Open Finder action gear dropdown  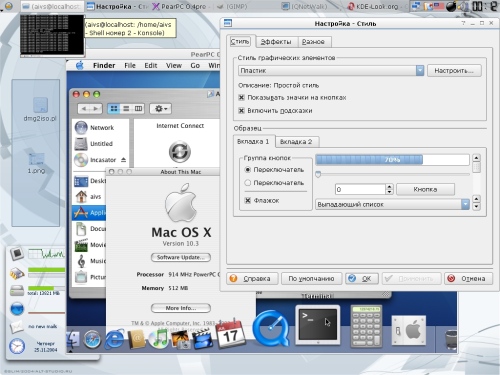[x=160, y=109]
